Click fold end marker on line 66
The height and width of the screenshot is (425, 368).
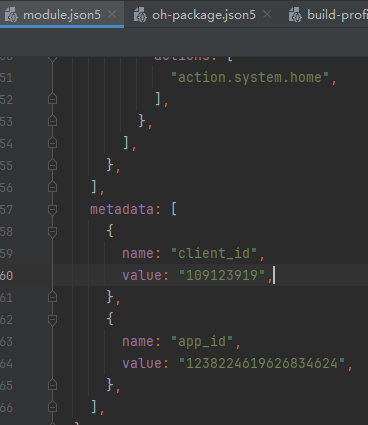coord(52,407)
